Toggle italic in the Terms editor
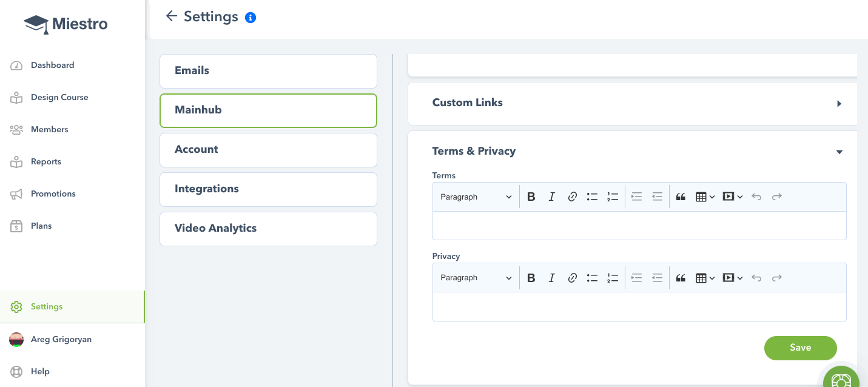Viewport: 868px width, 387px height. pos(551,197)
